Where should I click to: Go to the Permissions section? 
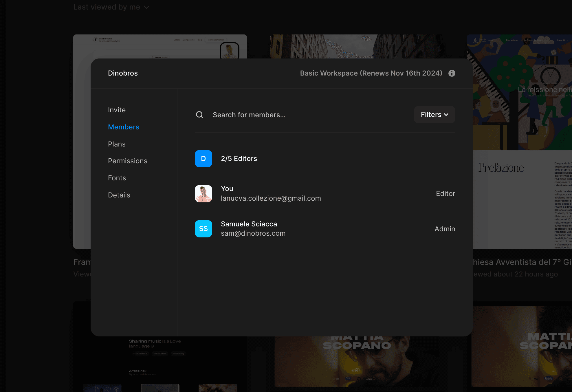[x=127, y=161]
